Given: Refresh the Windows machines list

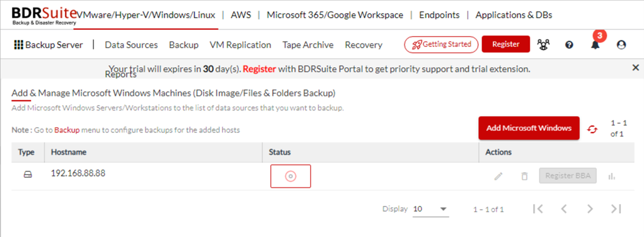Looking at the screenshot, I should pos(592,129).
